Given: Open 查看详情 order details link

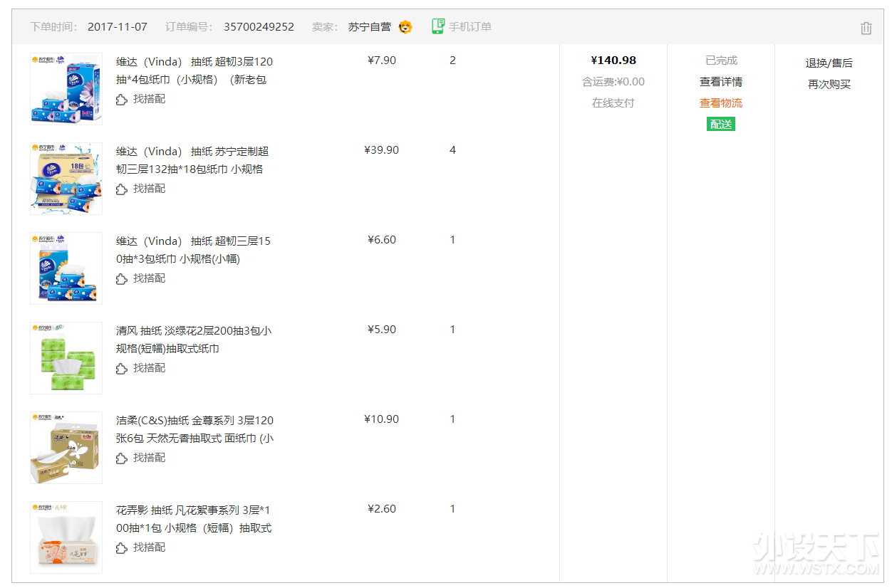Looking at the screenshot, I should pyautogui.click(x=720, y=82).
